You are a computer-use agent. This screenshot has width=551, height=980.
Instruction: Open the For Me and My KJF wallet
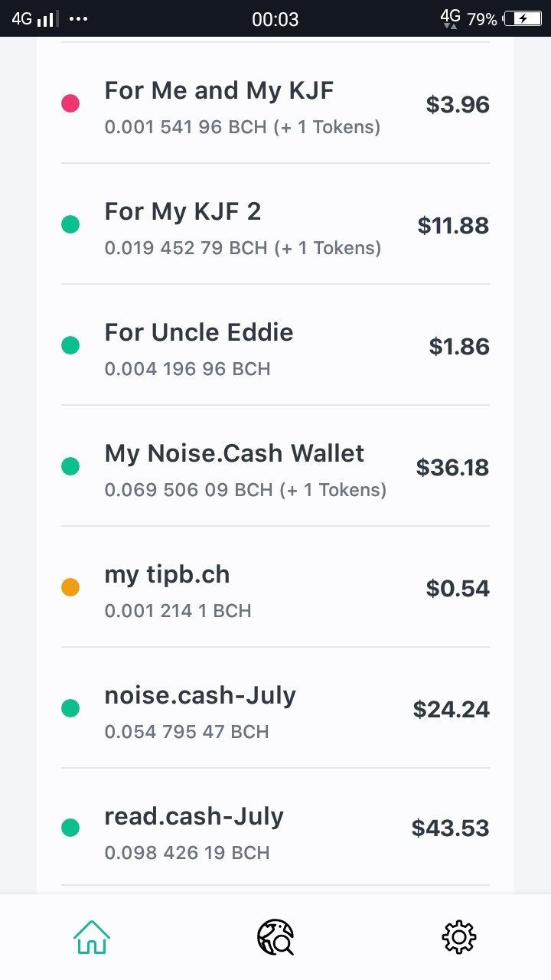tap(275, 103)
